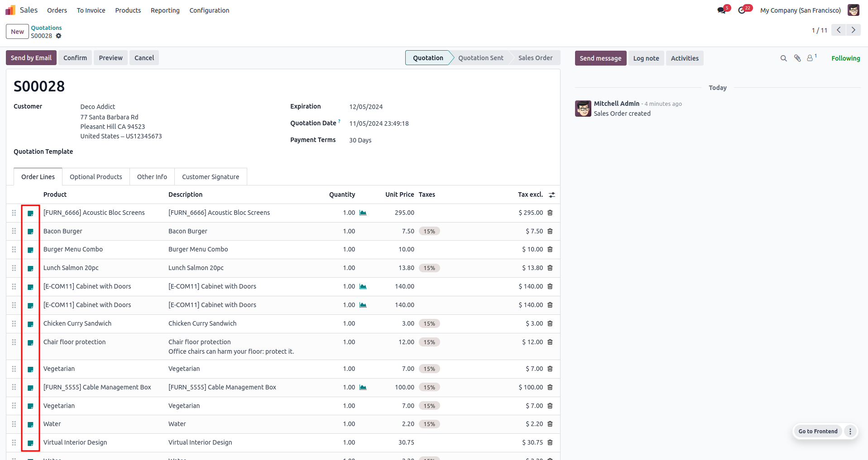Click the paperclip attachments icon in chatter
The width and height of the screenshot is (868, 460).
pos(797,58)
